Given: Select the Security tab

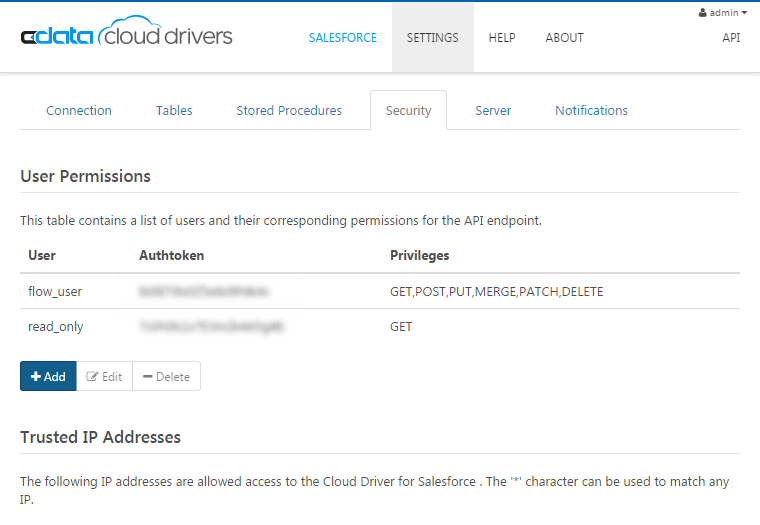Looking at the screenshot, I should [408, 111].
